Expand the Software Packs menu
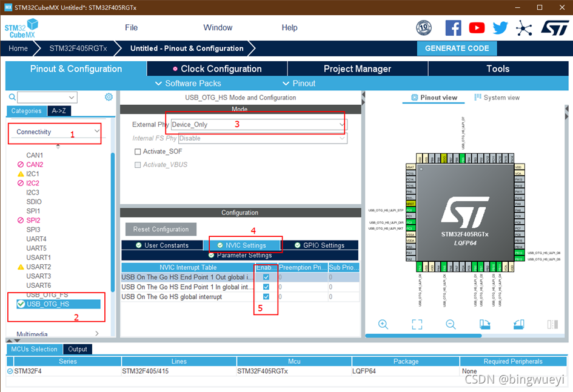 (188, 83)
